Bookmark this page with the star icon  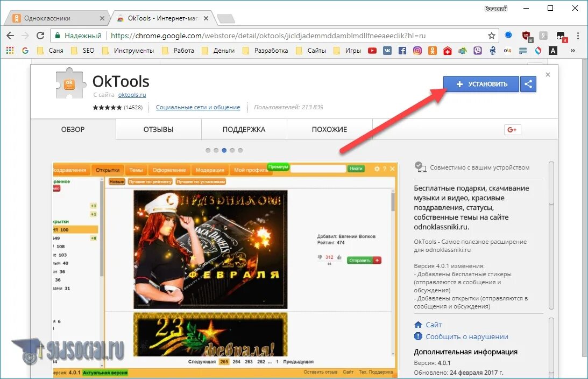491,36
